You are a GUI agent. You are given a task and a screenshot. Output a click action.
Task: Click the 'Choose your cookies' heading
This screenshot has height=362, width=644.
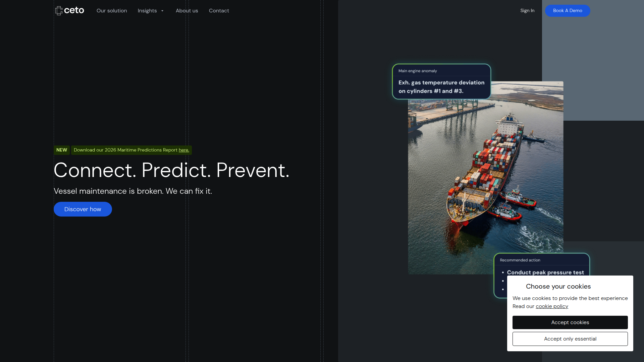coord(558,286)
